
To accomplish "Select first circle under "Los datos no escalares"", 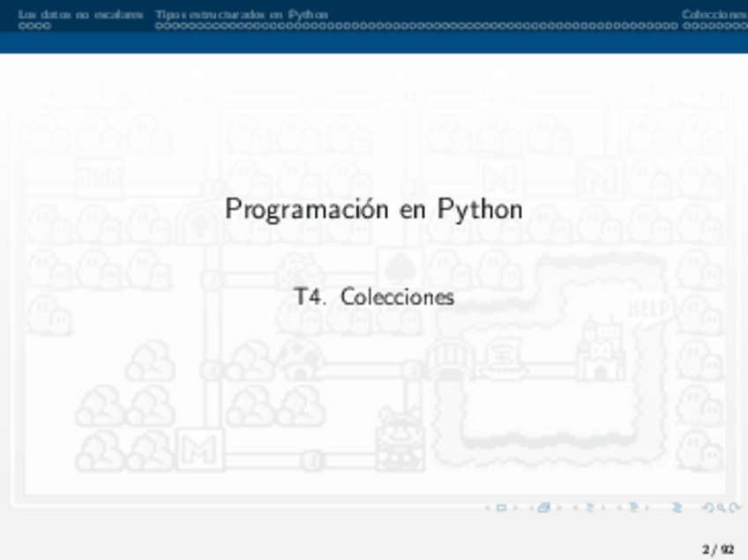I will click(x=22, y=26).
